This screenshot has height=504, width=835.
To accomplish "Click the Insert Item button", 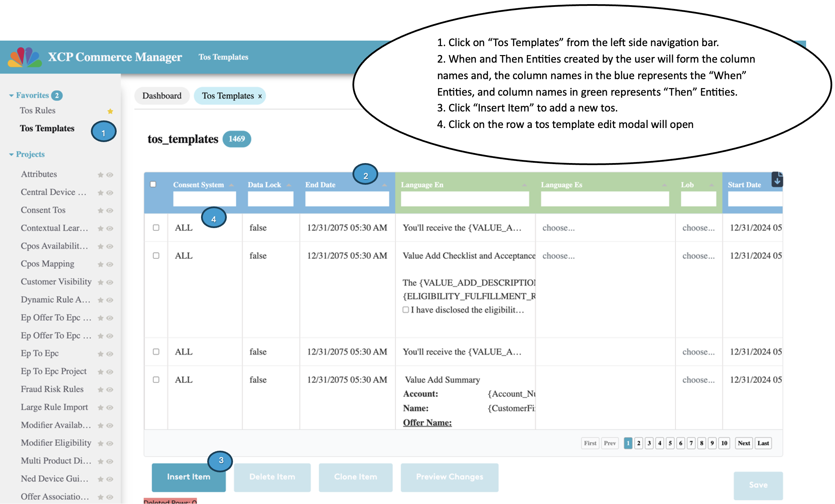I will tap(189, 477).
